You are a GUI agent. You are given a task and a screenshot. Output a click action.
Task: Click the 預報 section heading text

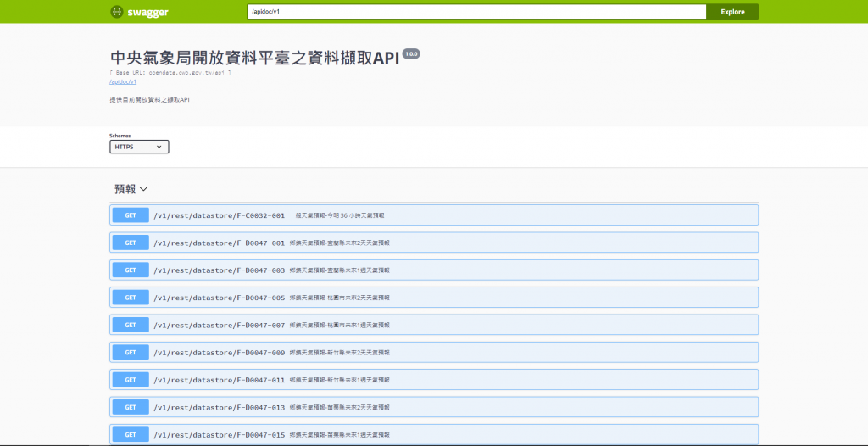(125, 189)
